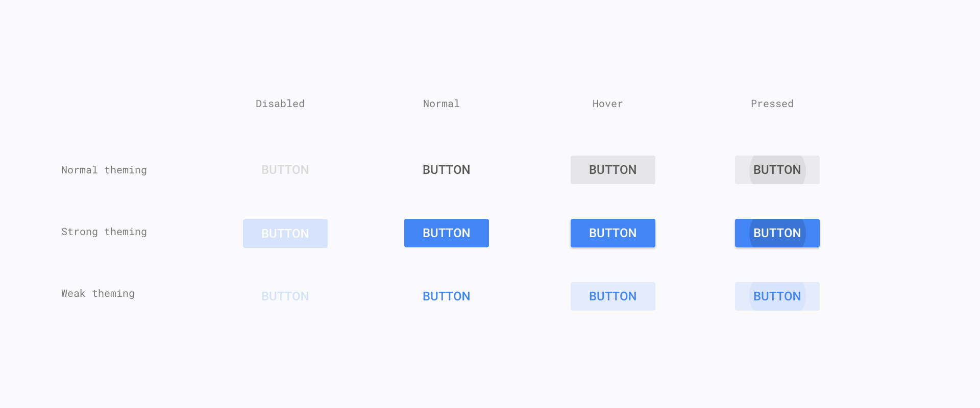The width and height of the screenshot is (980, 408).
Task: Click the Disabled column header label
Action: coord(280,104)
